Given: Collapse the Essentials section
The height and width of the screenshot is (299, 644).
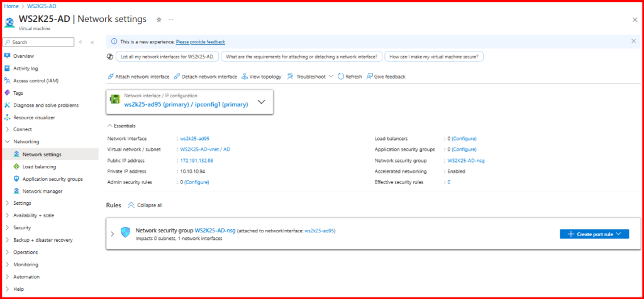Looking at the screenshot, I should tap(111, 126).
